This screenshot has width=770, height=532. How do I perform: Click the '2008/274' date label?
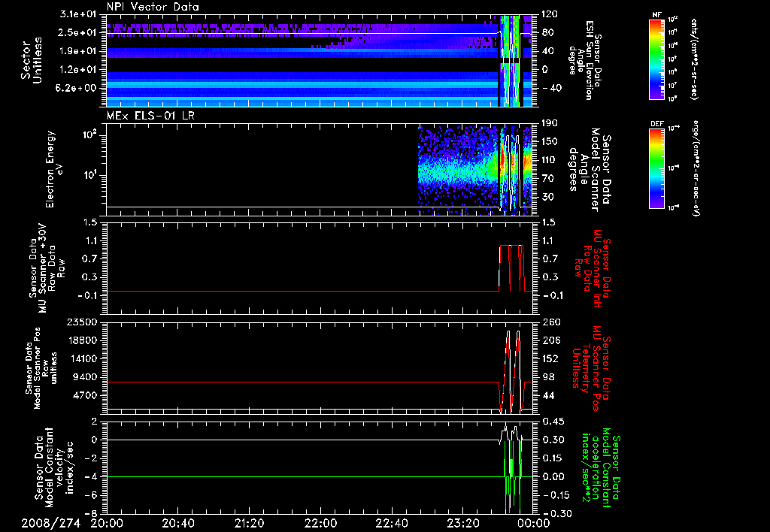[50, 523]
